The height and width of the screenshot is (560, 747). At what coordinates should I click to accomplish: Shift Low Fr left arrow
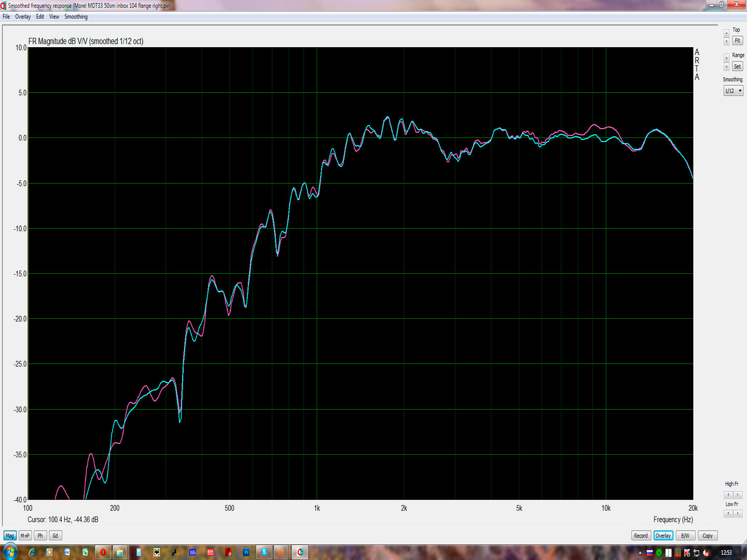[728, 513]
